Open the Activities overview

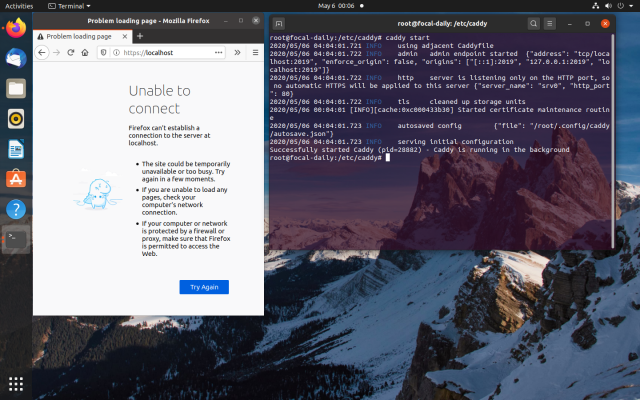click(19, 5)
